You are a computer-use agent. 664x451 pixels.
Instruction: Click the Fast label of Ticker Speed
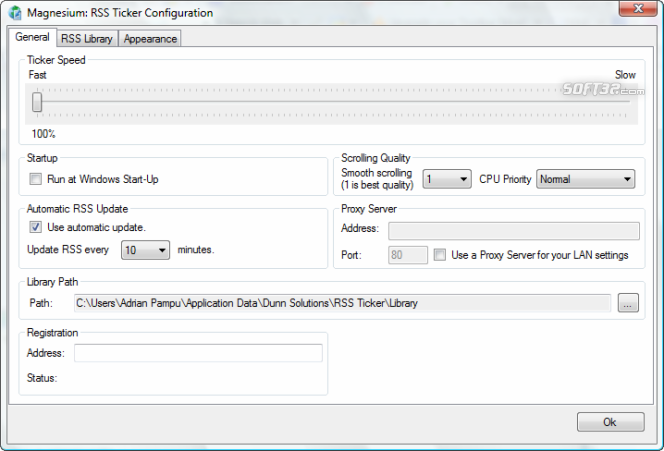click(37, 75)
